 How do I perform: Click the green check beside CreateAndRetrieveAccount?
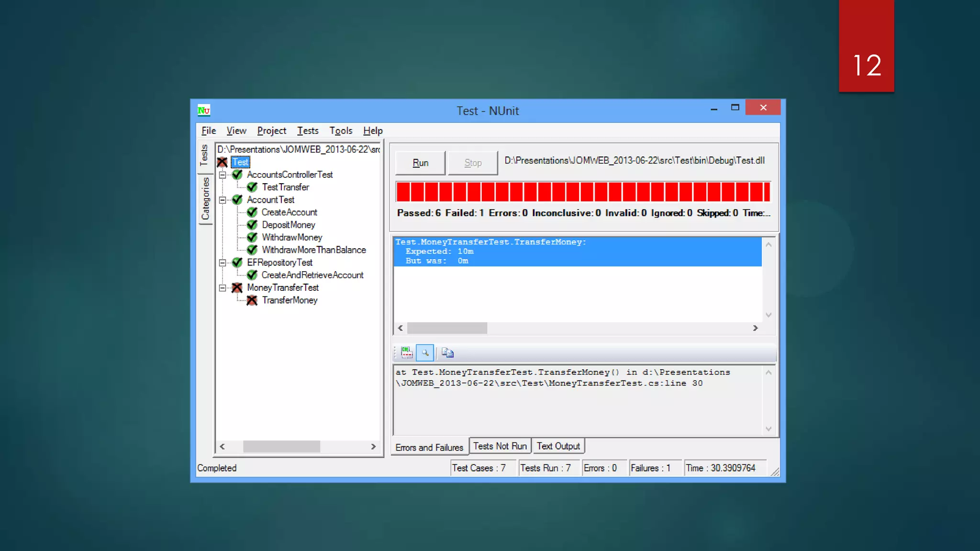click(x=252, y=275)
